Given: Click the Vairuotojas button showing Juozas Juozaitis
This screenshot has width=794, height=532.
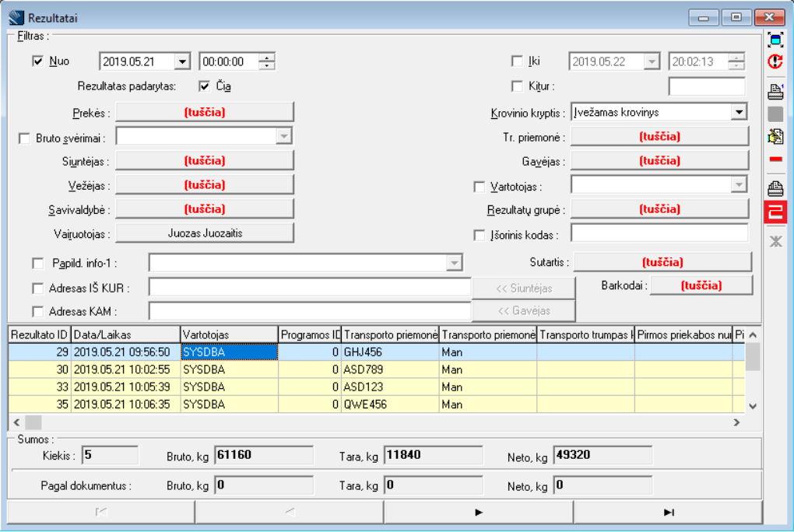Looking at the screenshot, I should [x=205, y=233].
